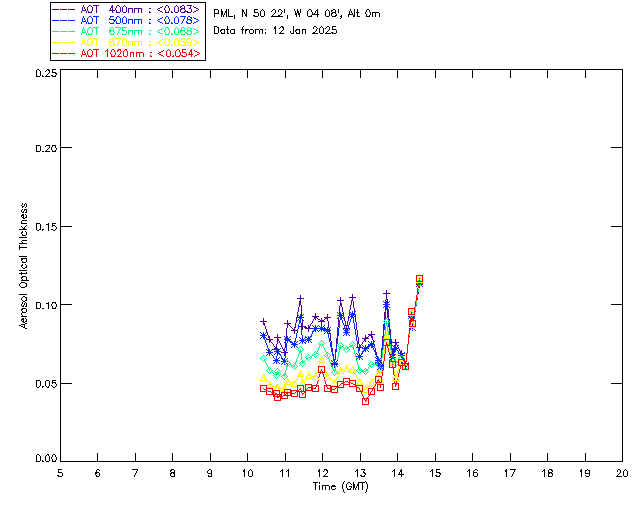This screenshot has width=640, height=512.
Task: Click the AOT 500nm legend entry
Action: point(126,20)
